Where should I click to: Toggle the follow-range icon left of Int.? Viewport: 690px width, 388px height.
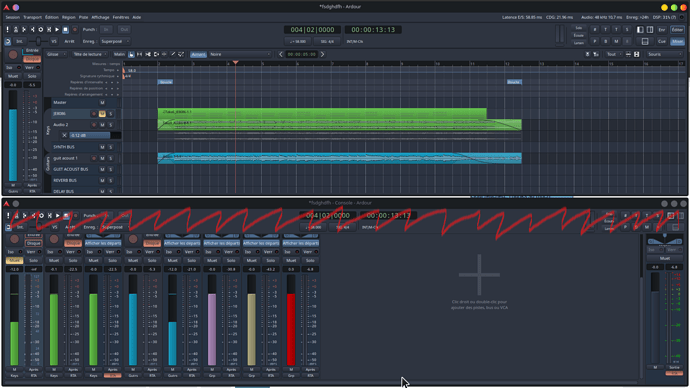(x=8, y=41)
